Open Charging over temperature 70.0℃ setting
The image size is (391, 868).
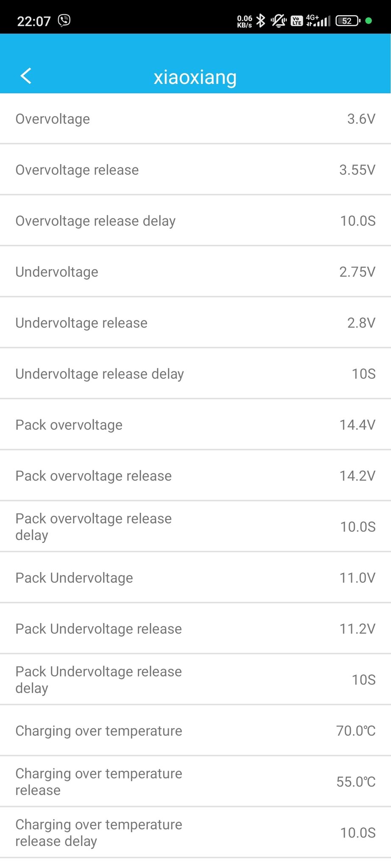[x=195, y=731]
